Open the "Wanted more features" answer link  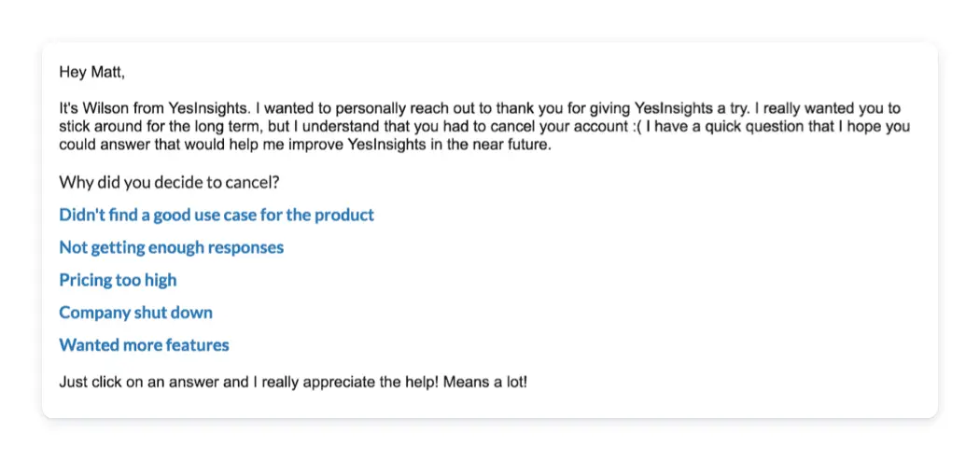144,345
